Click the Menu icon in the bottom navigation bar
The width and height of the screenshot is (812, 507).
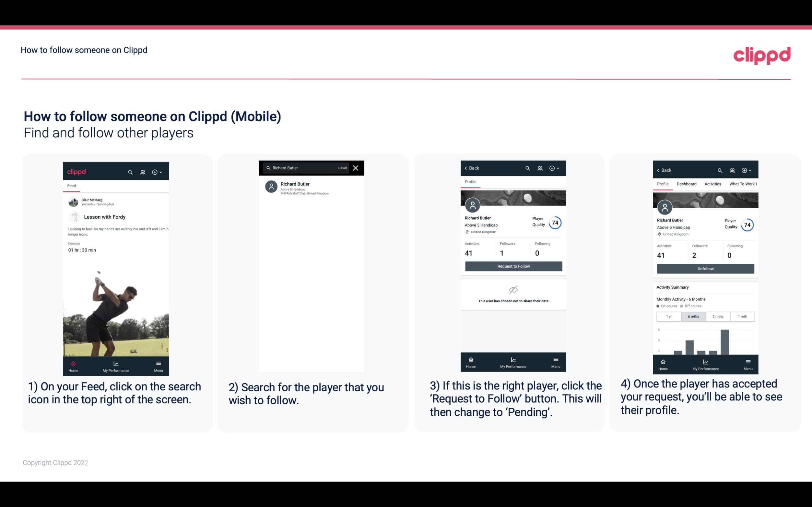coord(158,363)
